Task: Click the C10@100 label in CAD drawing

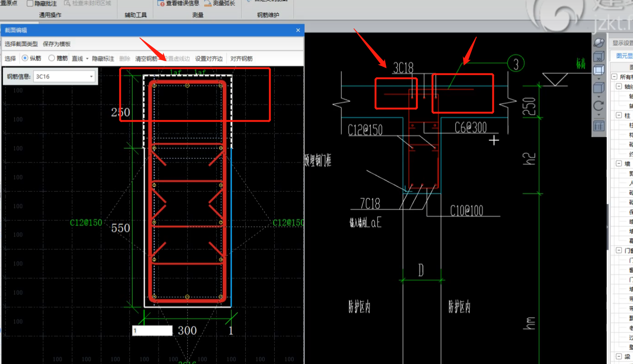Action: tap(467, 211)
